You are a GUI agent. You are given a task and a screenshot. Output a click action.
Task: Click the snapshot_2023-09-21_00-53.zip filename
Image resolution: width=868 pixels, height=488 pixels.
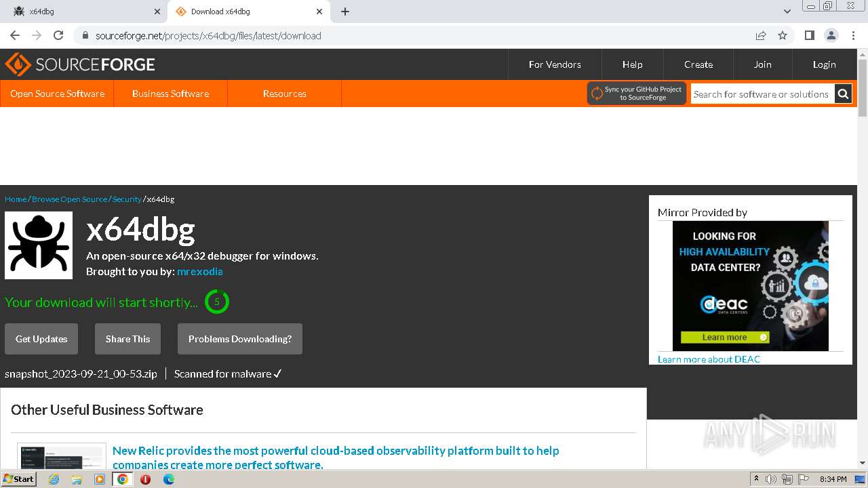click(x=81, y=373)
